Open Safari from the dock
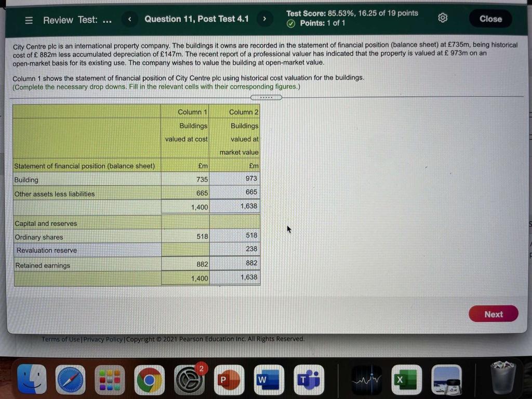This screenshot has width=532, height=399. (70, 379)
